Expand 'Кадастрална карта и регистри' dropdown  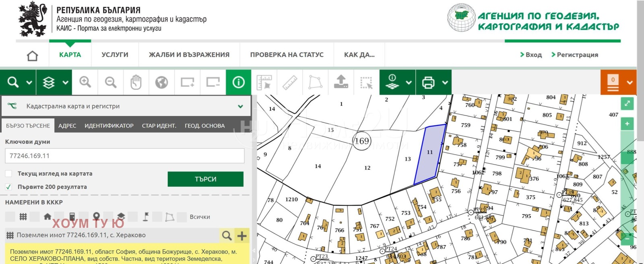(240, 106)
